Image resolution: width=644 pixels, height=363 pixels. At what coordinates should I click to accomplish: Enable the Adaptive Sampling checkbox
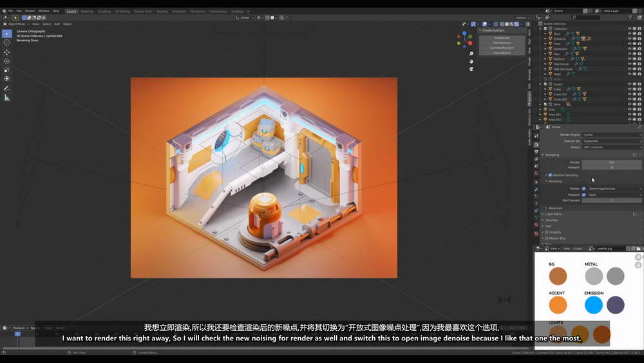pos(550,175)
